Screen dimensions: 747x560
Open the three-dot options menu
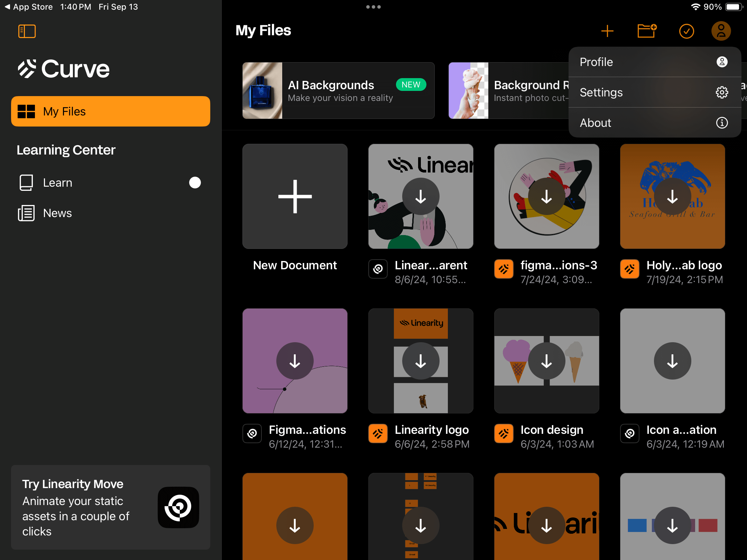click(373, 7)
